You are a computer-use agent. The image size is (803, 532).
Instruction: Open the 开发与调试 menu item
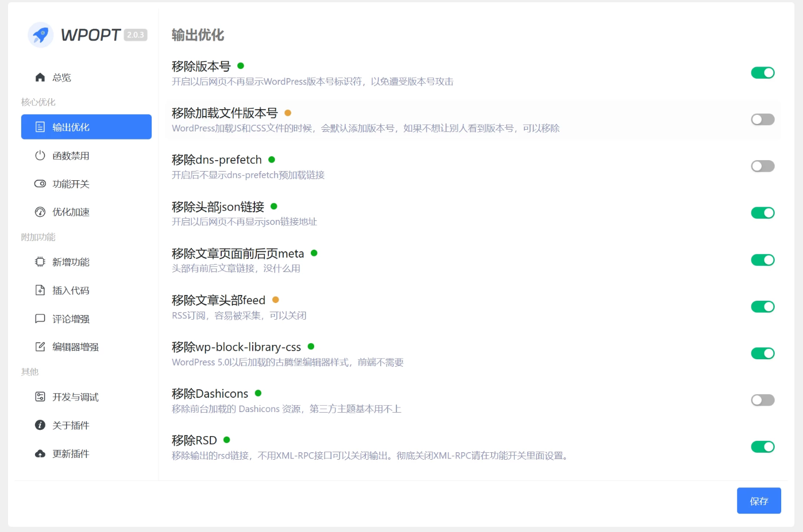click(75, 397)
